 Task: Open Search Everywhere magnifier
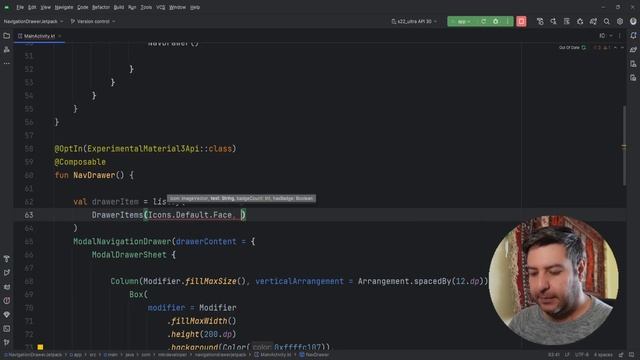(607, 21)
